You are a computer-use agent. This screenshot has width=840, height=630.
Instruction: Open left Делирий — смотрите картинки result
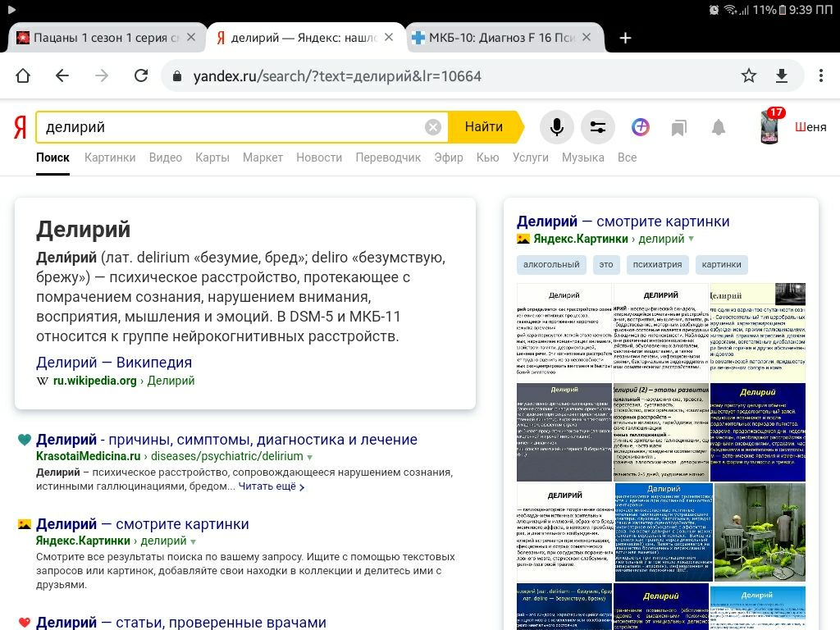coord(143,524)
